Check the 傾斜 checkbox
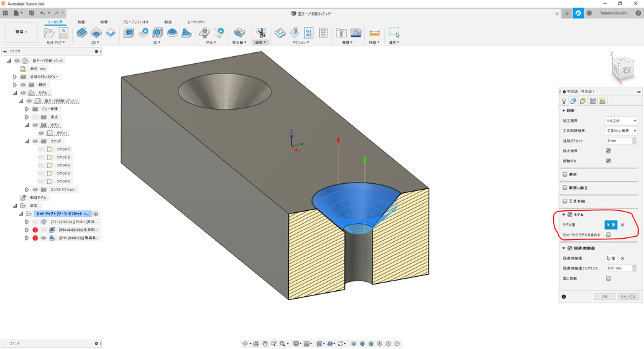 coord(565,174)
